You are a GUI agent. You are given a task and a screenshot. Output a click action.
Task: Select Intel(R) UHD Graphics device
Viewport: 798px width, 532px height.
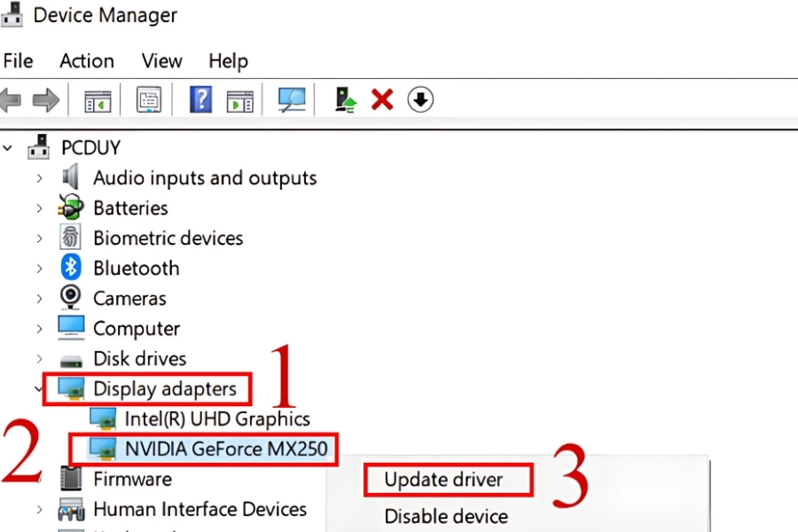click(x=217, y=419)
